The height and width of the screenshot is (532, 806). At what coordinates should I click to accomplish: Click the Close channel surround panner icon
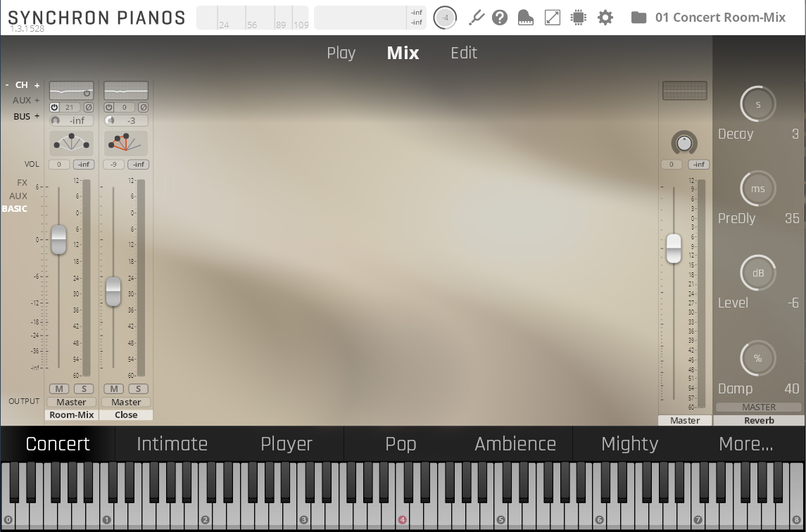pyautogui.click(x=126, y=143)
